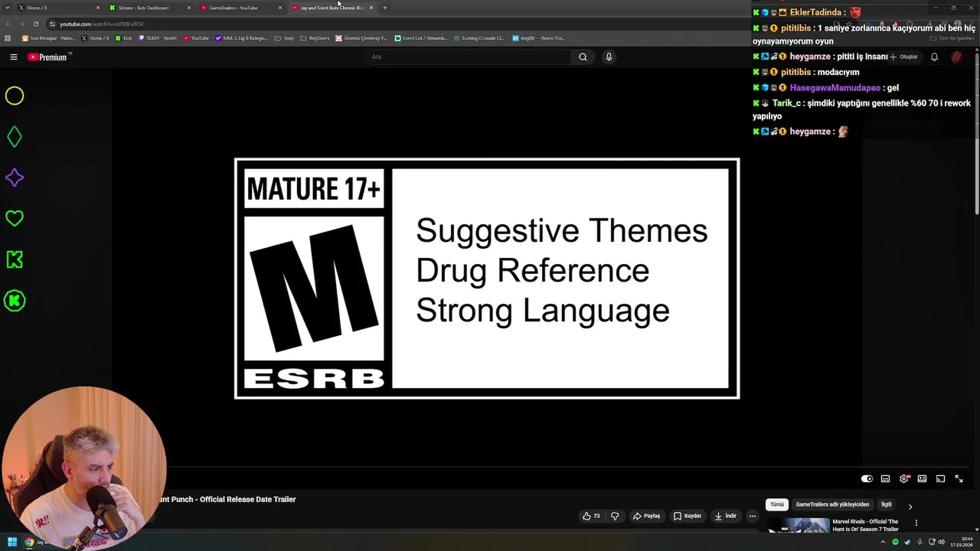Cast video with play-on-TV icon

coord(940,479)
